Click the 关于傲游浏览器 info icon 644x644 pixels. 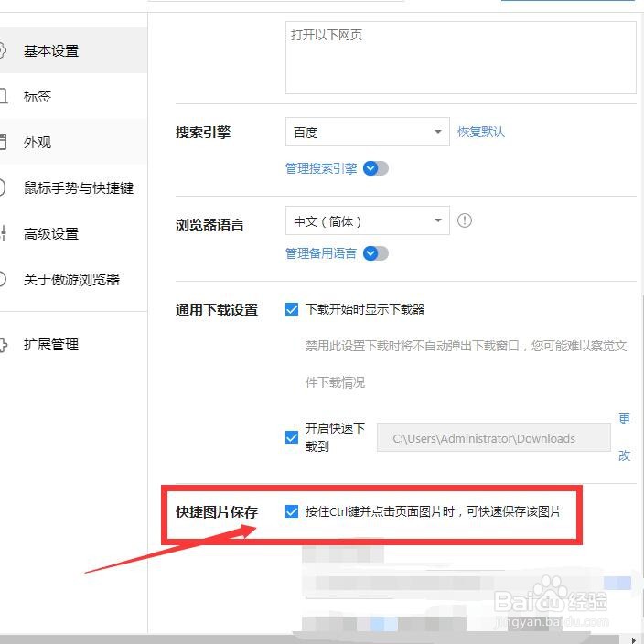[x=2, y=279]
